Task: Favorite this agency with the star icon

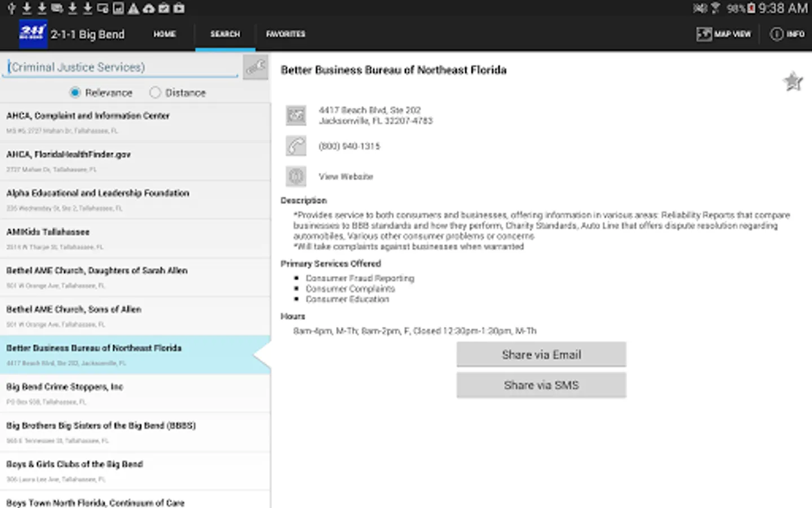Action: (793, 82)
